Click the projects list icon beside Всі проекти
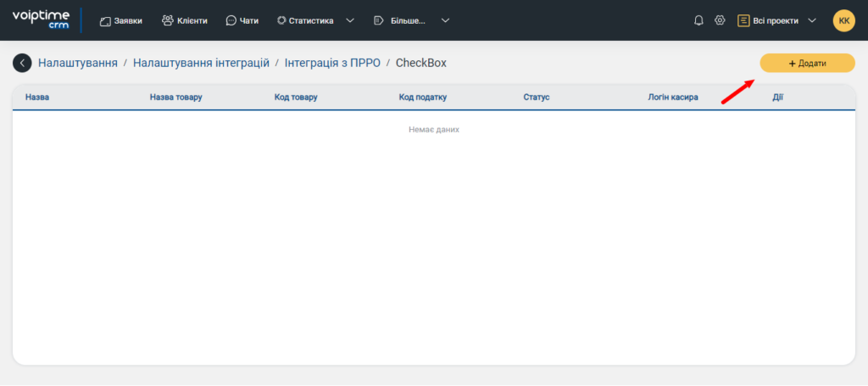Image resolution: width=868 pixels, height=386 pixels. 743,20
